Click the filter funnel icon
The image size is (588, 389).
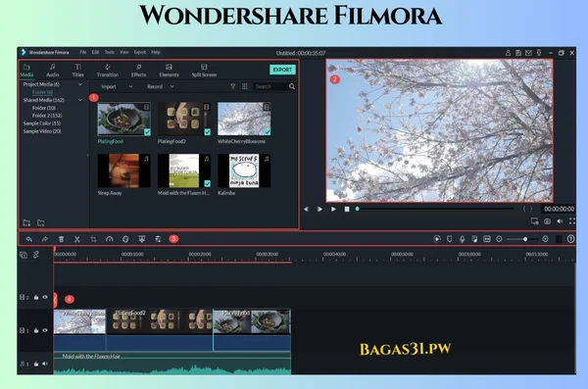pos(233,86)
